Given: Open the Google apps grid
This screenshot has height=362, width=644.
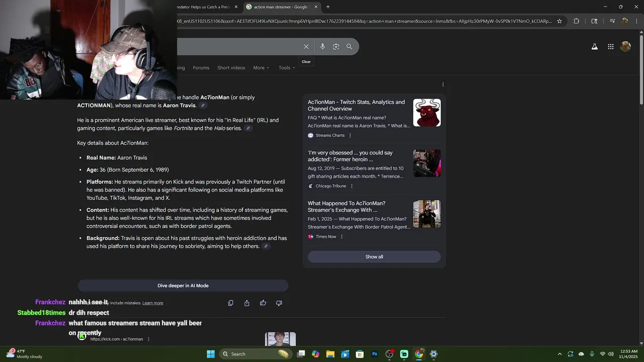Looking at the screenshot, I should [610, 47].
